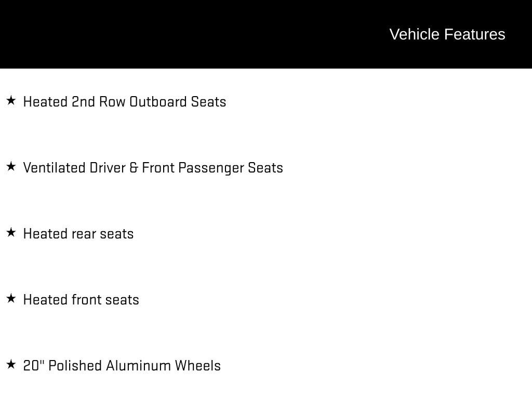Click the word Wheels in last feature
This screenshot has width=532, height=399.
coord(197,366)
